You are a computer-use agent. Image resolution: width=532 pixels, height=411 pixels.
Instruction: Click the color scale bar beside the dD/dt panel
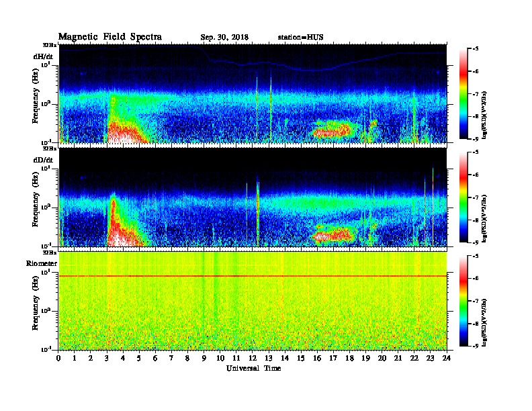pos(463,197)
